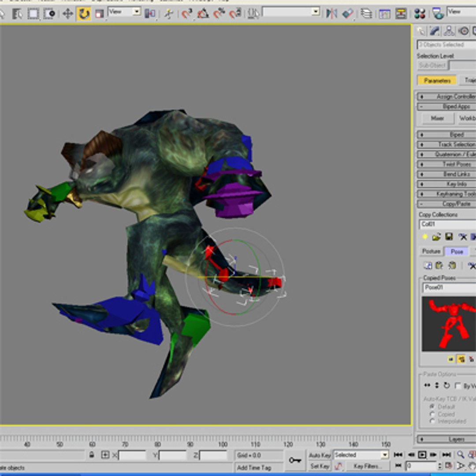Screen dimensions: 476x476
Task: Open the Material Editor icon
Action: pos(420,14)
